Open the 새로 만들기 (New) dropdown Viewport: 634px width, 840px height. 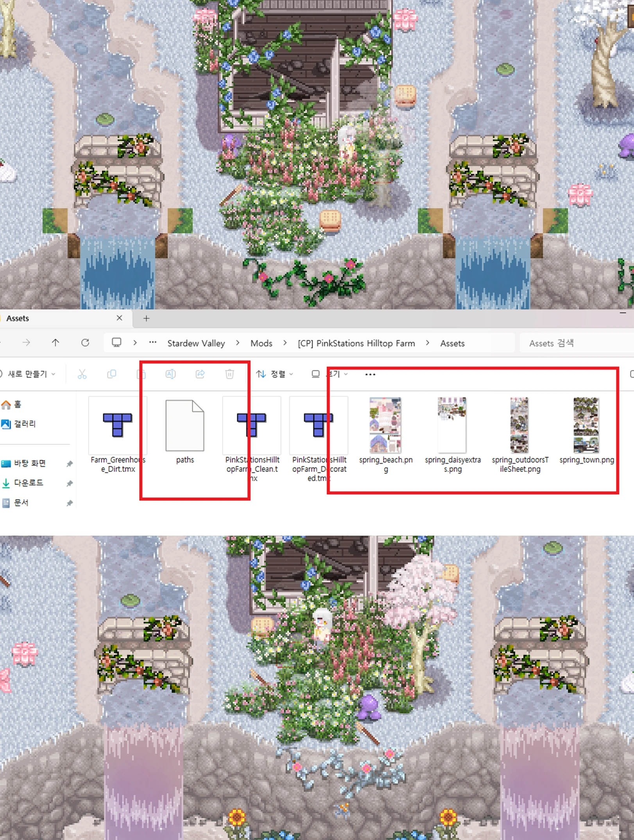click(x=28, y=374)
